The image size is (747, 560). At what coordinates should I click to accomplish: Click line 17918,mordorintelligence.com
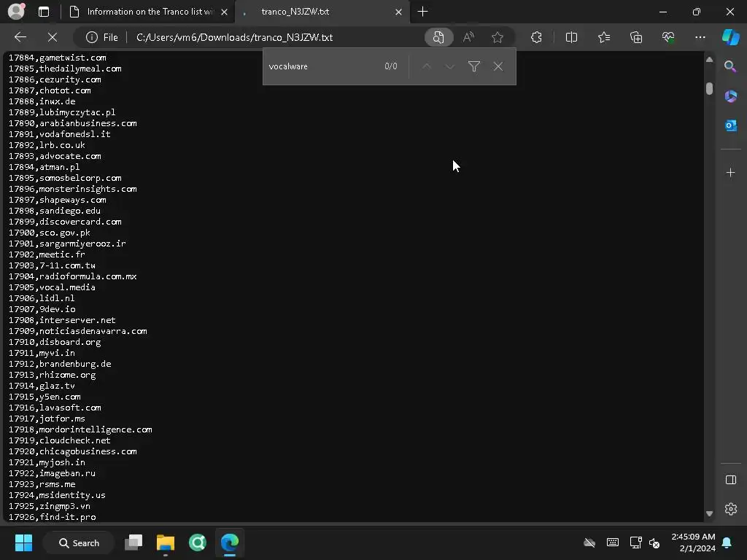(x=80, y=429)
